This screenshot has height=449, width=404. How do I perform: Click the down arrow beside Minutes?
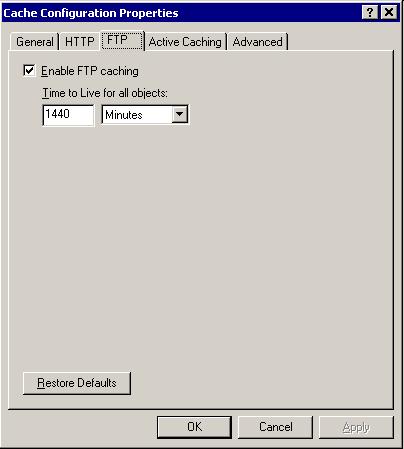[x=179, y=114]
